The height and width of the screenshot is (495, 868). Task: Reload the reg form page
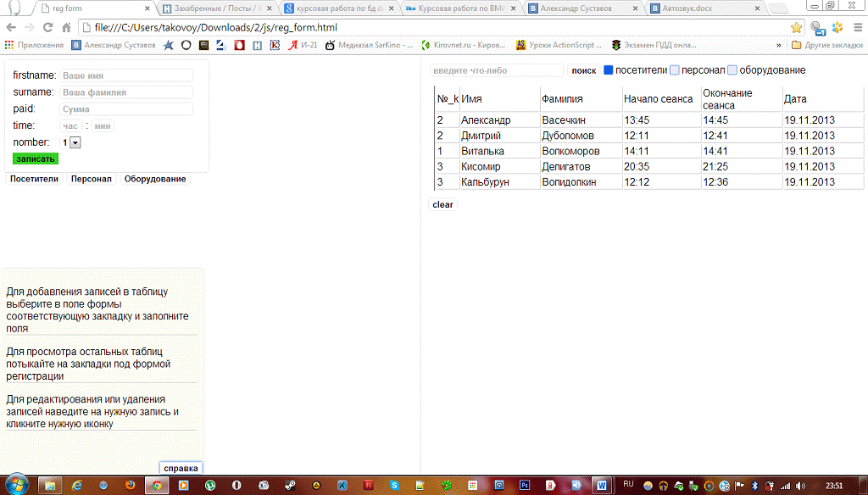(47, 27)
